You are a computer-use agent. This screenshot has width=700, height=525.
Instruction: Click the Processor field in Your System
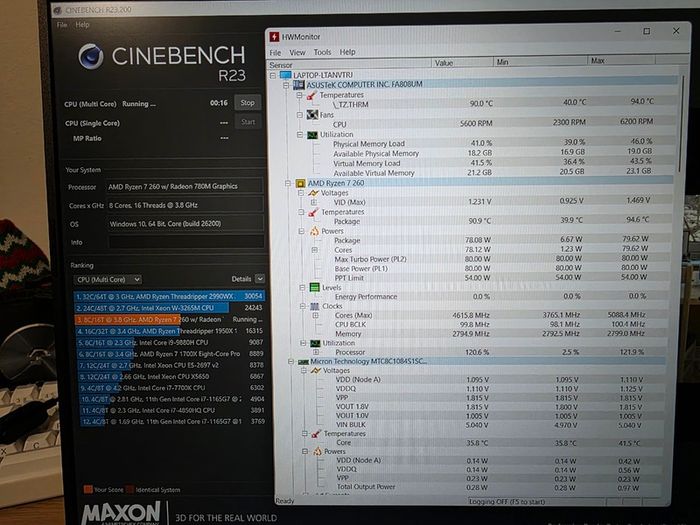click(184, 186)
